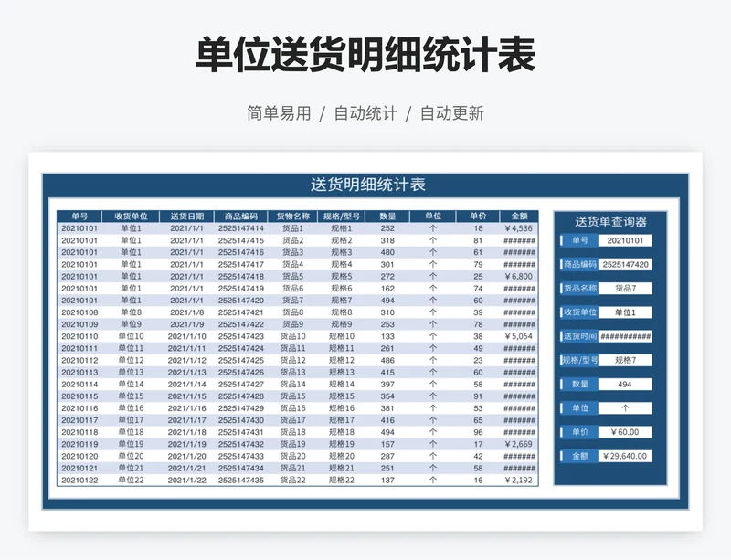Select the 货物名称 column header
Image resolution: width=731 pixels, height=560 pixels.
click(x=292, y=217)
